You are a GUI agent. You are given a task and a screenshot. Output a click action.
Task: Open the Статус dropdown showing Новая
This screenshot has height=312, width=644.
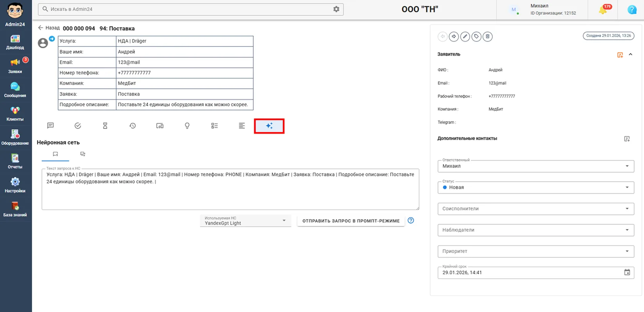(536, 187)
